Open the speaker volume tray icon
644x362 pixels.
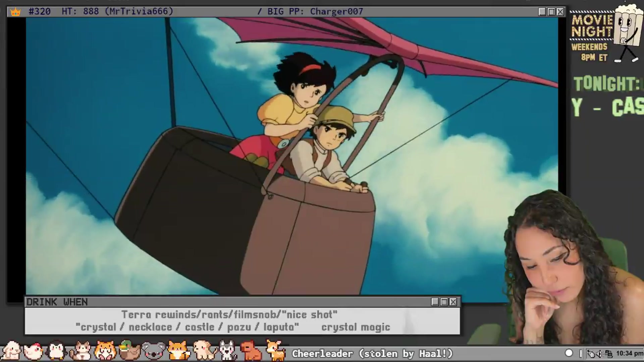599,354
